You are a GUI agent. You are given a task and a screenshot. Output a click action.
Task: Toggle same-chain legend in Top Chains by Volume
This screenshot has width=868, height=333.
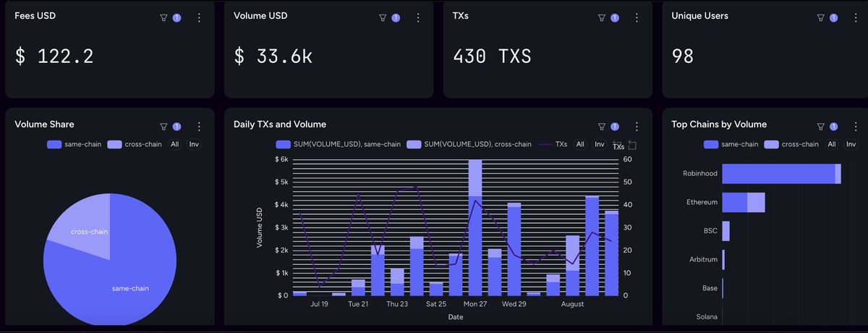click(x=731, y=144)
